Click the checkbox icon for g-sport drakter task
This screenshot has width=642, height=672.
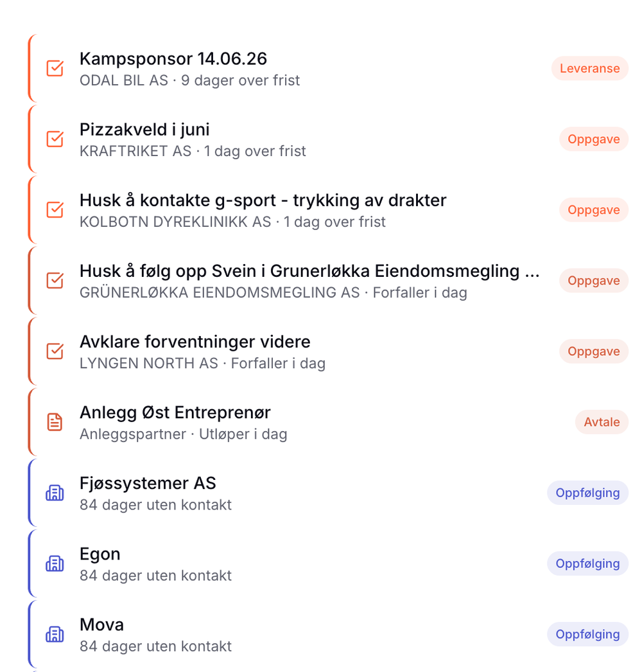tap(55, 210)
